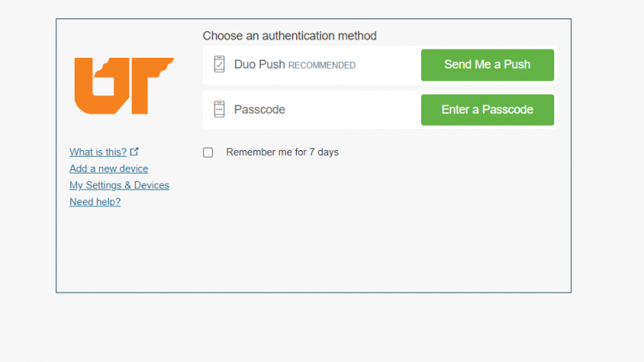Click the RECOMMENDED tag next to Duo Push
The width and height of the screenshot is (644, 362).
pyautogui.click(x=322, y=65)
